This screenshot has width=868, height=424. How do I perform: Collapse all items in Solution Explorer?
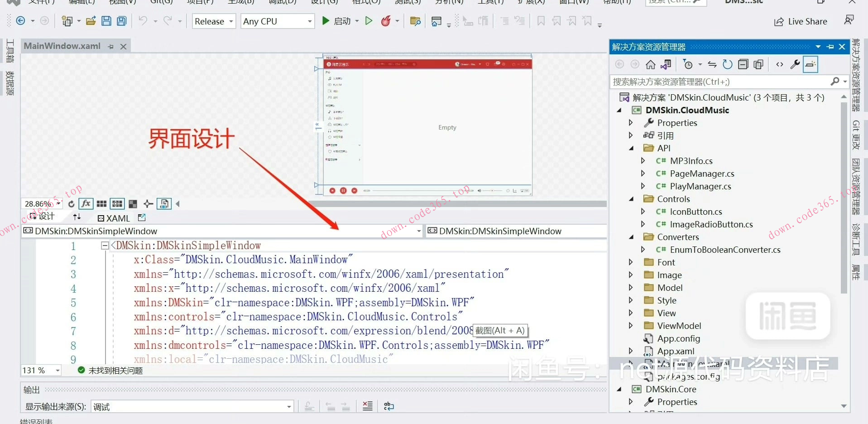click(x=743, y=65)
